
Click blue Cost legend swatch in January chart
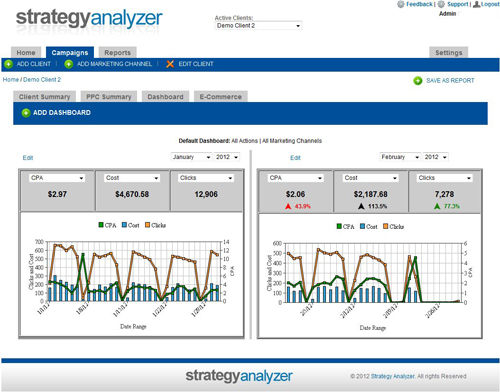(124, 225)
